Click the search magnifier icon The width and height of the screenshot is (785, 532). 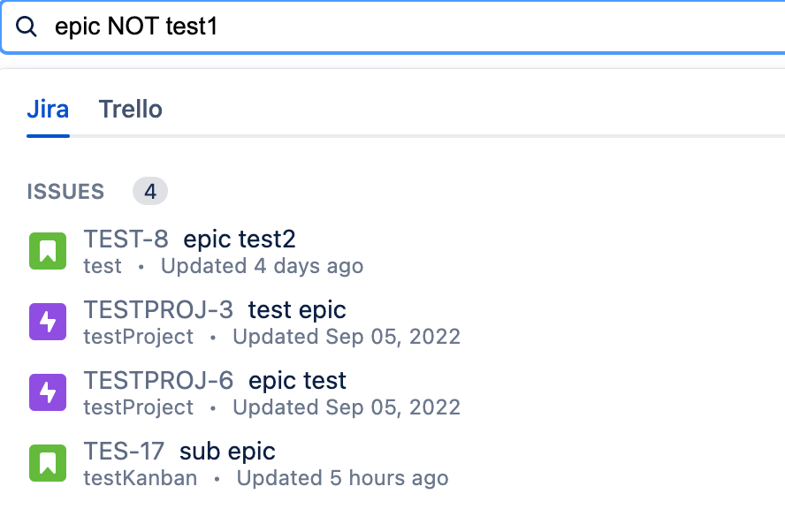27,27
